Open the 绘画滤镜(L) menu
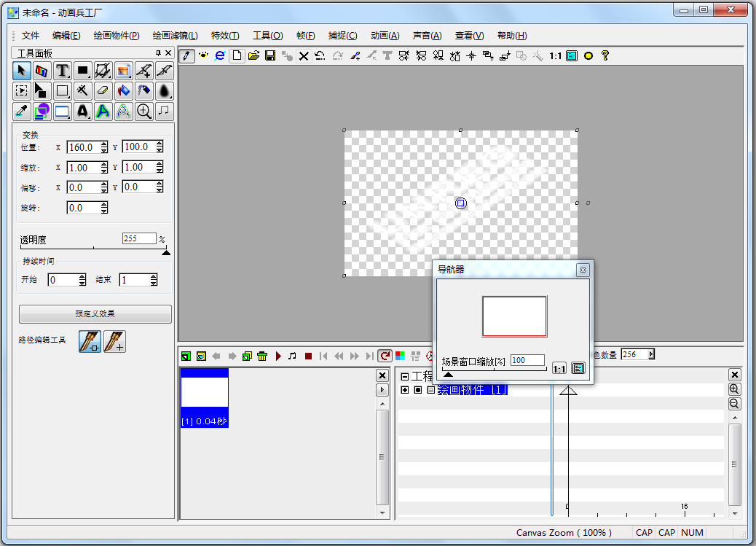Screen dimensions: 756x546 (x=175, y=36)
